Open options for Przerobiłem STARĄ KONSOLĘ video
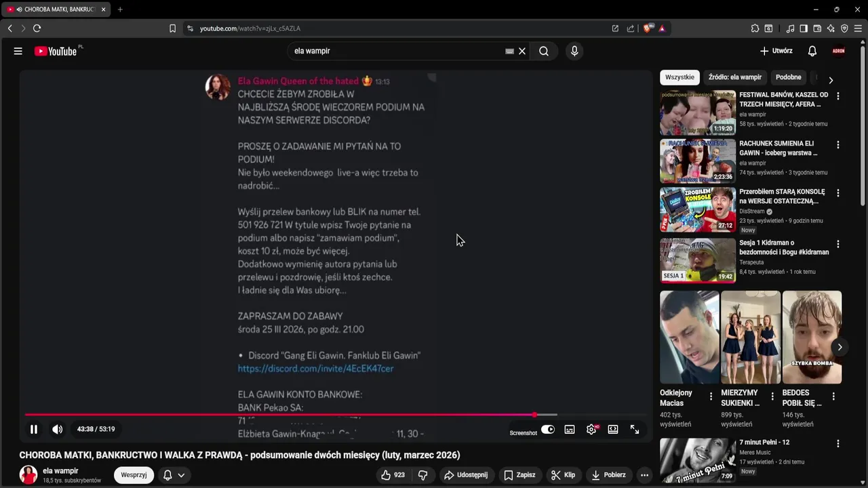 tap(838, 193)
